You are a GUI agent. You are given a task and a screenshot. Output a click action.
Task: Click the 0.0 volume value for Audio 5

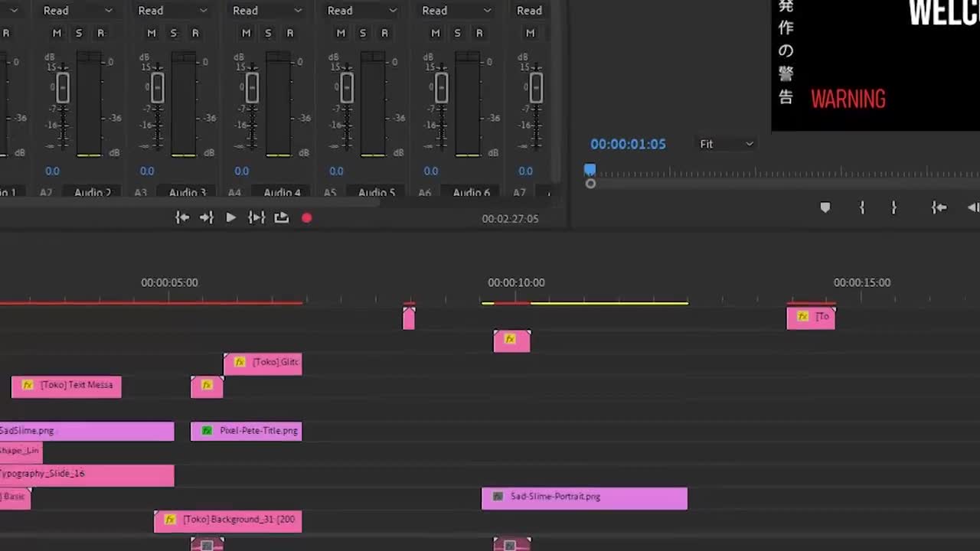tap(337, 171)
